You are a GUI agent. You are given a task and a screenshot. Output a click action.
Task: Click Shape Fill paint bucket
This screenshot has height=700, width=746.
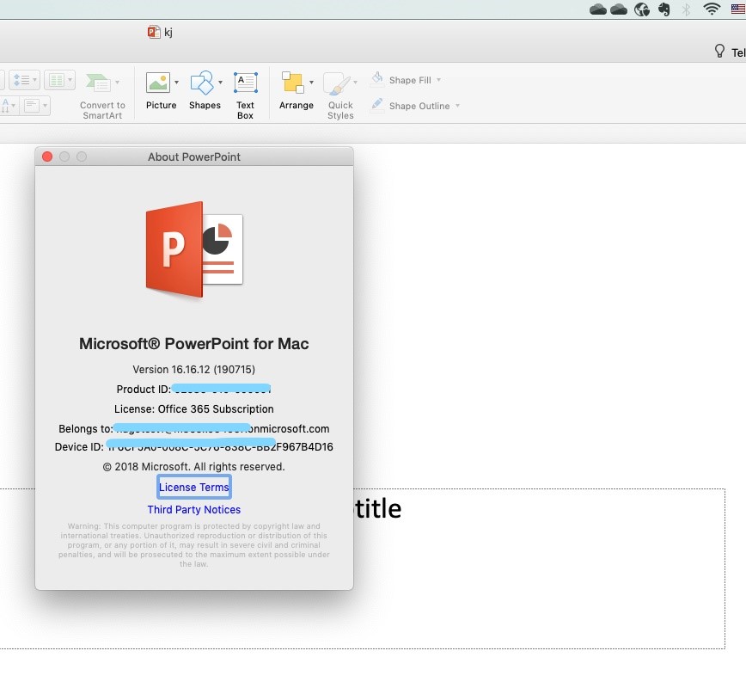click(377, 79)
